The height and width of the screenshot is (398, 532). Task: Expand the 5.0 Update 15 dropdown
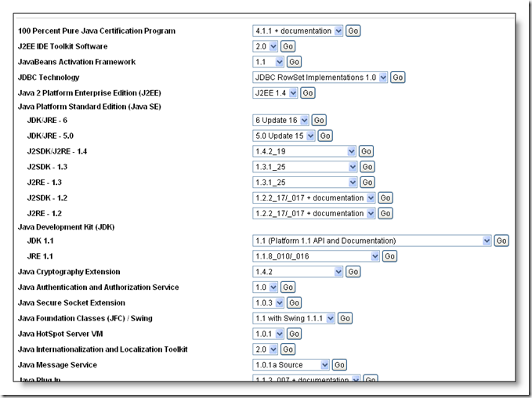point(284,136)
